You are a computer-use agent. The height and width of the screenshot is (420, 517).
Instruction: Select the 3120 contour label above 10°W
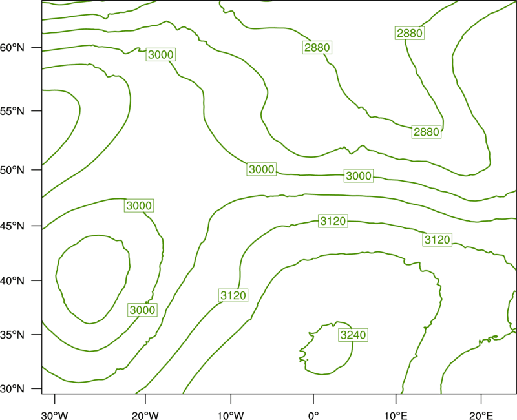pyautogui.click(x=233, y=295)
